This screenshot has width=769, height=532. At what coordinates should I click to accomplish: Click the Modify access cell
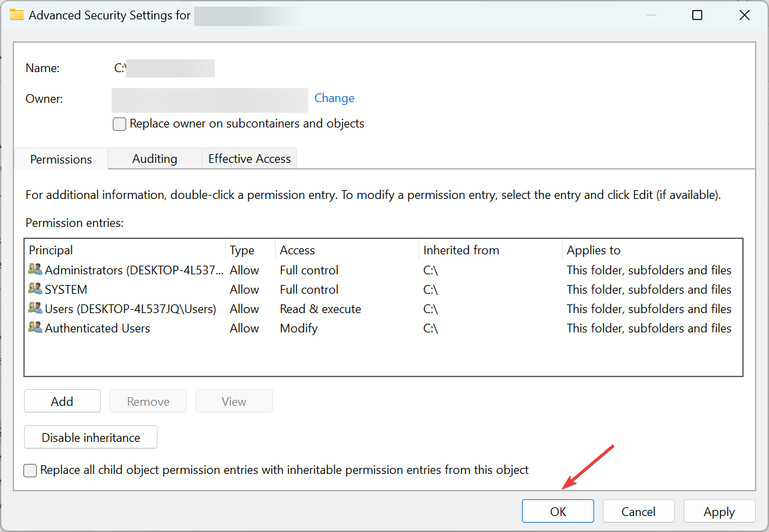click(x=298, y=328)
